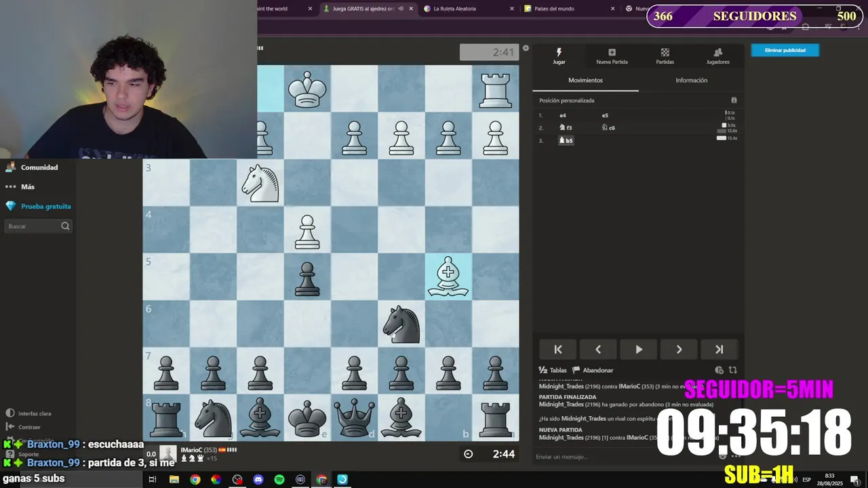
Task: Switch to the Movimientos tab
Action: tap(585, 80)
